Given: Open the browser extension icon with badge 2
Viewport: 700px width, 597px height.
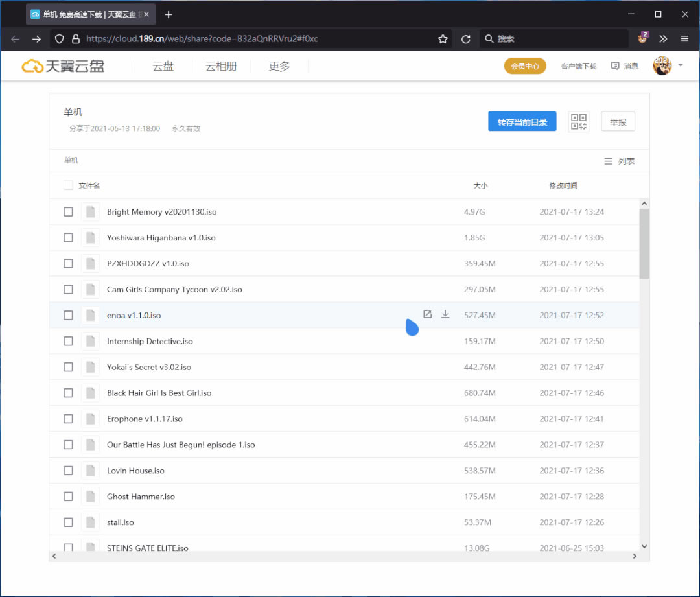Looking at the screenshot, I should 643,38.
